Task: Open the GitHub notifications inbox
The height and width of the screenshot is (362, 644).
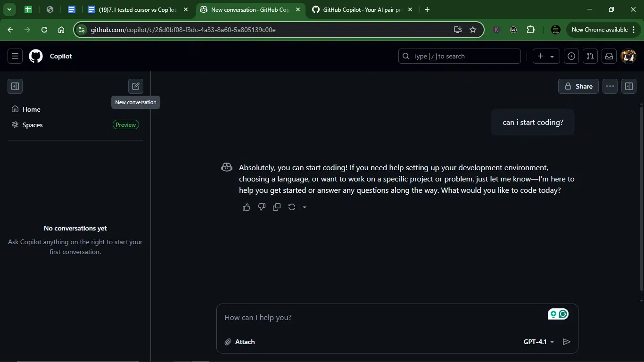Action: click(609, 56)
